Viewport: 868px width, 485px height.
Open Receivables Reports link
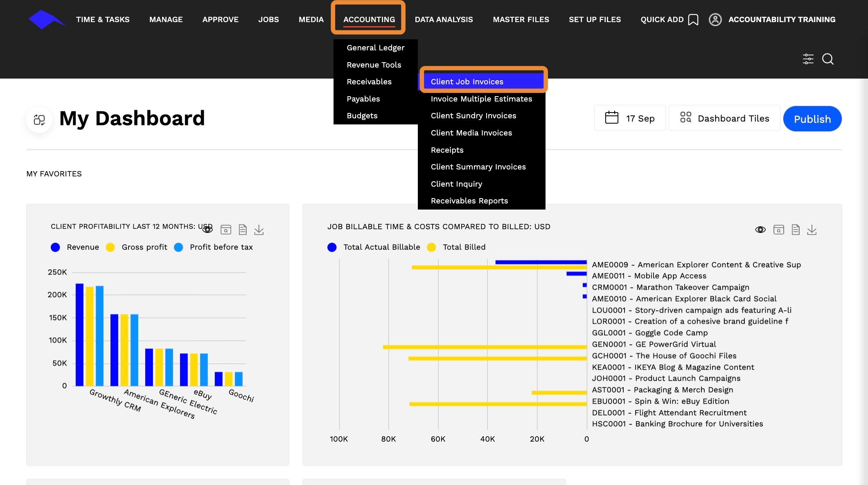coord(469,201)
